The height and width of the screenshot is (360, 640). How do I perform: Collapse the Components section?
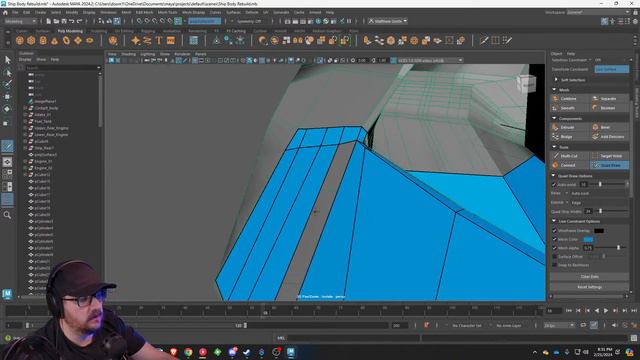(x=554, y=118)
